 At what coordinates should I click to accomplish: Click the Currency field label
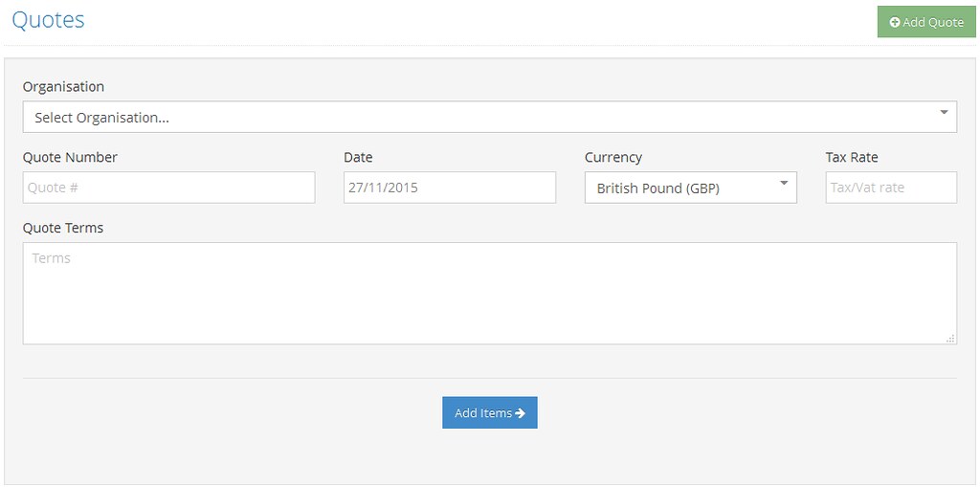tap(613, 158)
